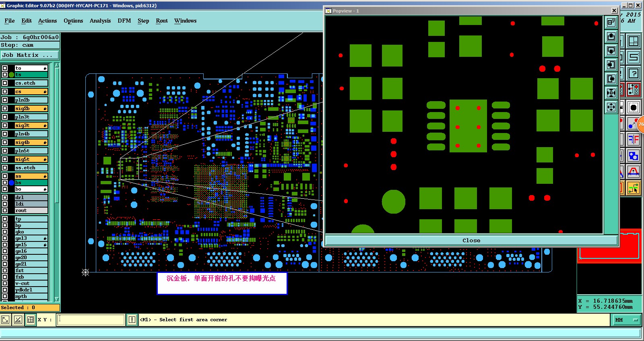Viewport: 644px width, 341px height.
Task: Open the Actions menu
Action: (x=47, y=21)
